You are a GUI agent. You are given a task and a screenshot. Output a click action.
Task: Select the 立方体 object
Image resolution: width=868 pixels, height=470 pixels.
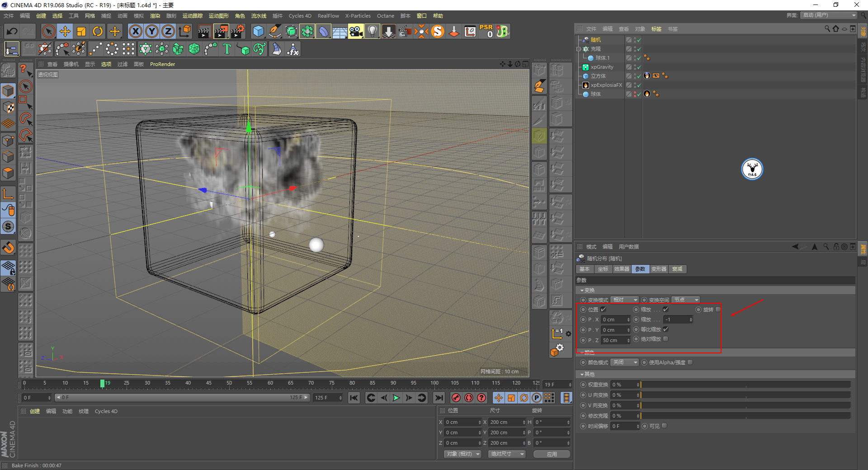pyautogui.click(x=598, y=76)
